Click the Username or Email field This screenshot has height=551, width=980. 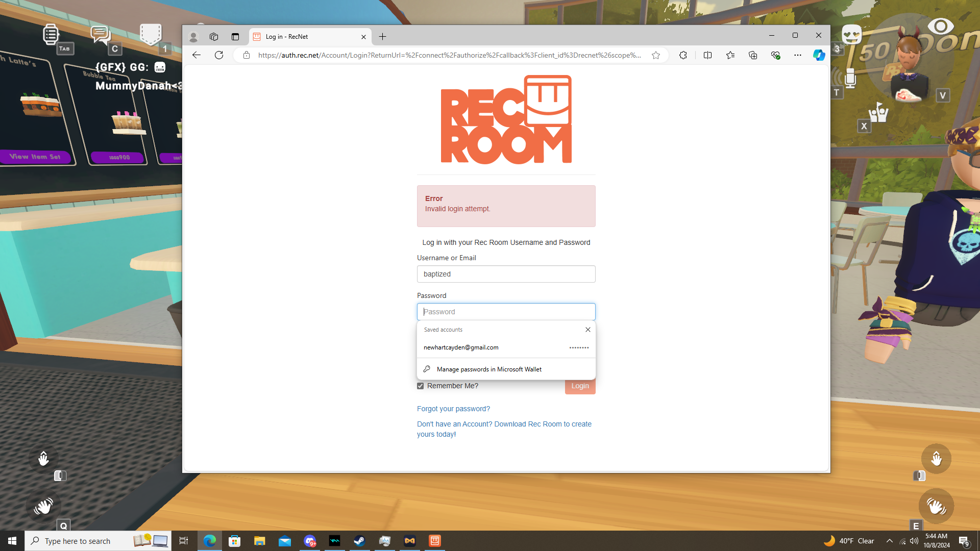(506, 274)
